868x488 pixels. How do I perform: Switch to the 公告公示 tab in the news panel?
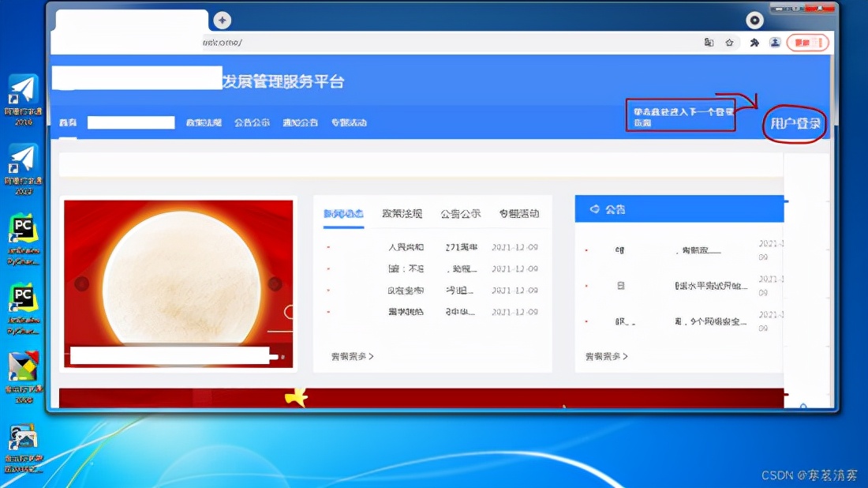(460, 213)
